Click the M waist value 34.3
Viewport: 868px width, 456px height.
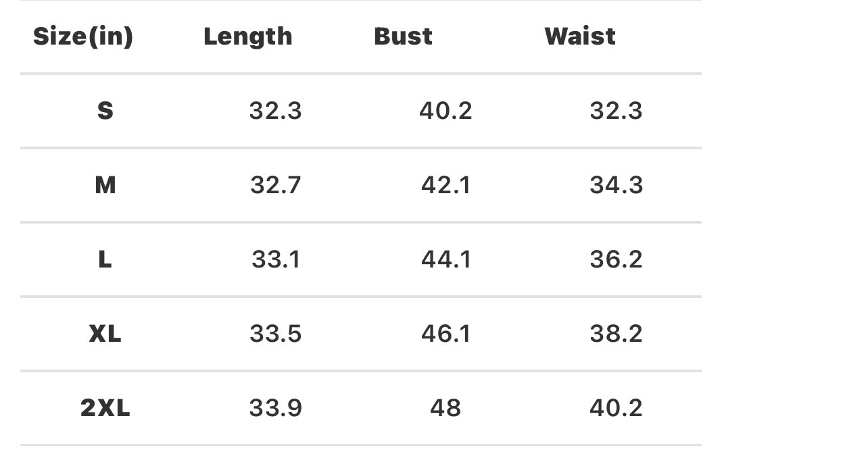pos(616,185)
